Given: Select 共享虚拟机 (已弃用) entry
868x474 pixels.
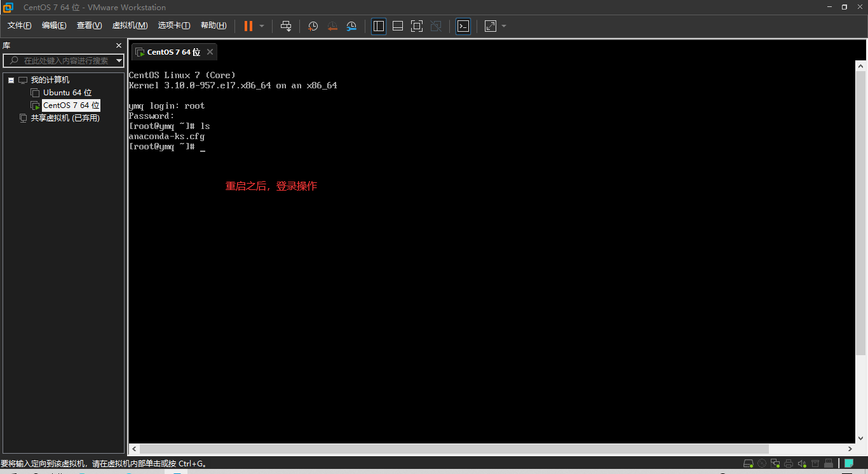Looking at the screenshot, I should [x=65, y=118].
